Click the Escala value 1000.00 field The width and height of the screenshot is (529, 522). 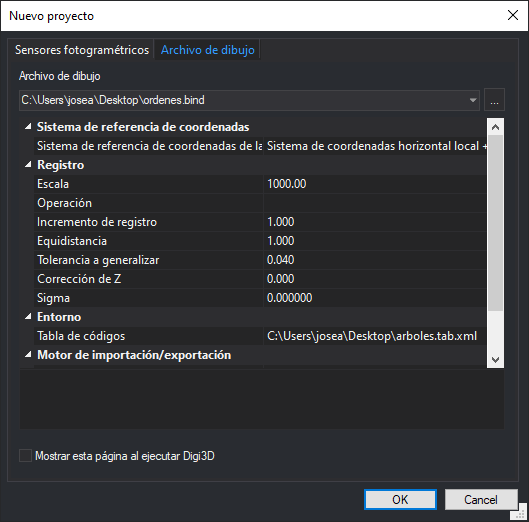coord(375,184)
